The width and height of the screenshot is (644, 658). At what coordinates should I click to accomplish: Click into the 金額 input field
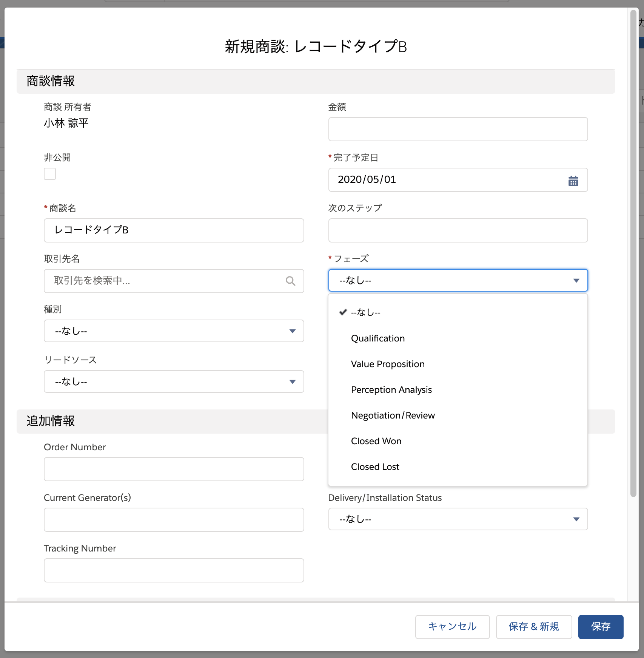point(458,129)
